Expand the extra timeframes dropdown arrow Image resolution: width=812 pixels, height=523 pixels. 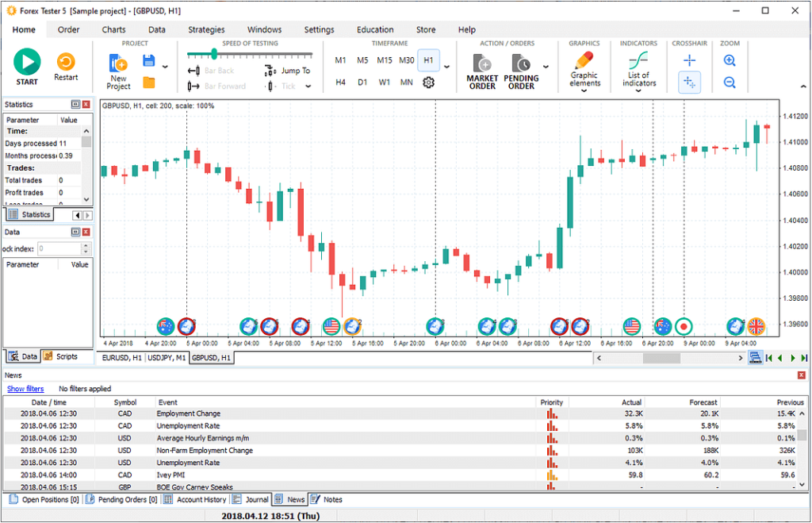click(x=446, y=67)
